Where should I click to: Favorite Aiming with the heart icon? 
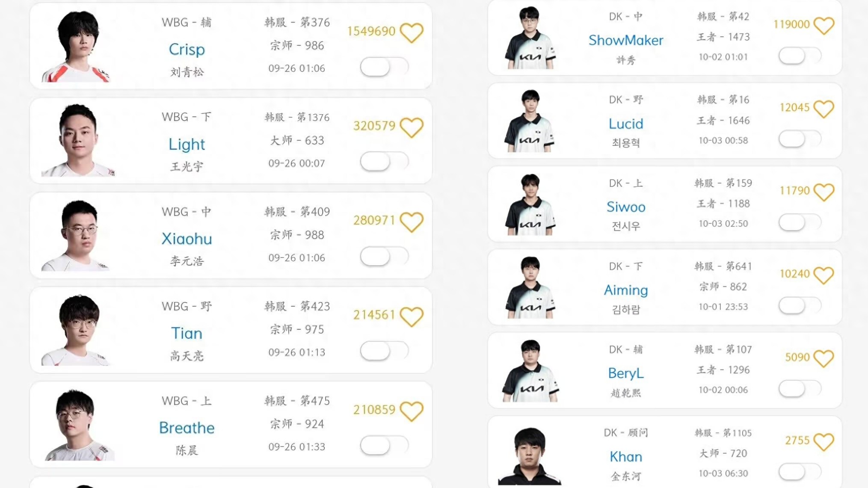click(x=824, y=275)
